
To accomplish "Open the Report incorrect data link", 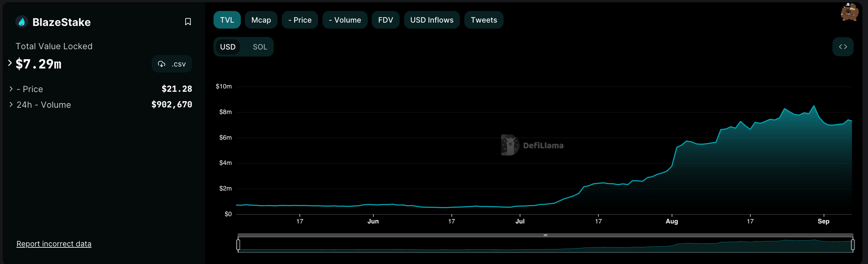I will 54,244.
